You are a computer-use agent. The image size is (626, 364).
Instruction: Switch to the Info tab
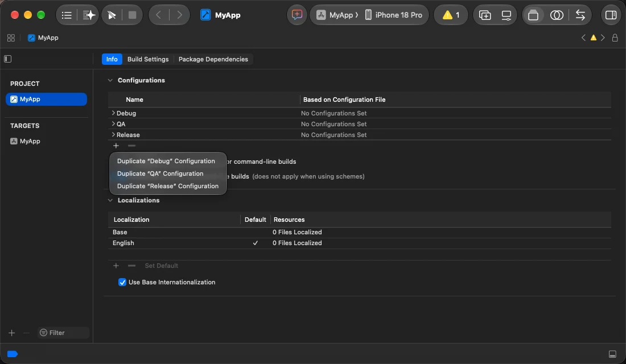coord(112,59)
